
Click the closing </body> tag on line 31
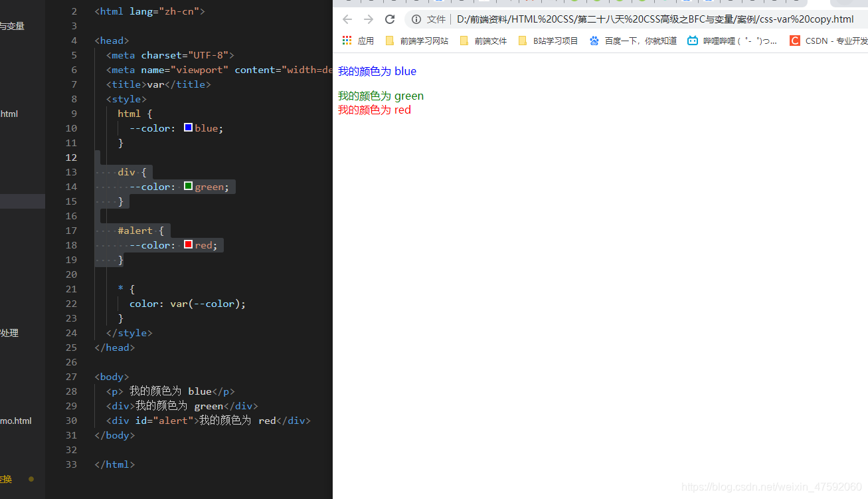point(115,435)
